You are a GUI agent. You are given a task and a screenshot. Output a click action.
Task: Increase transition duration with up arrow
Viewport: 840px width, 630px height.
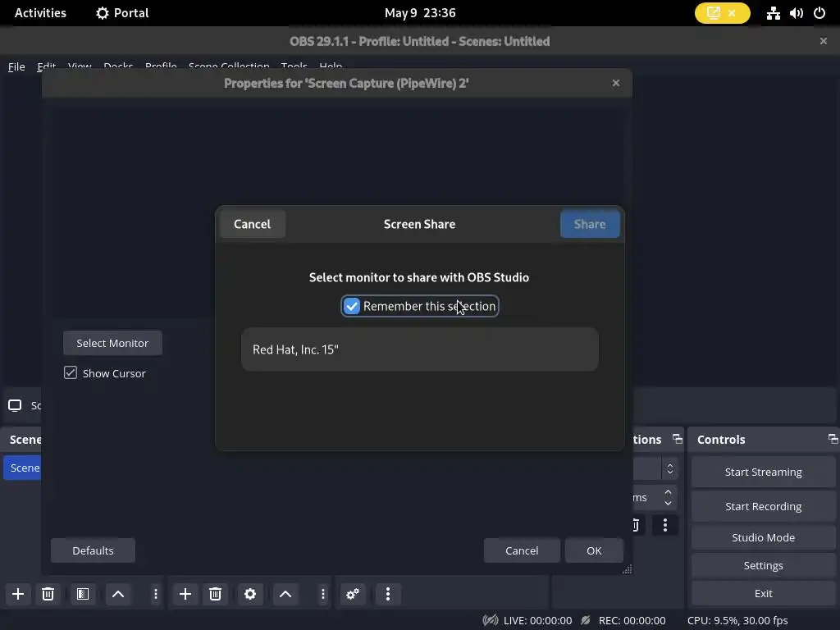[668, 492]
